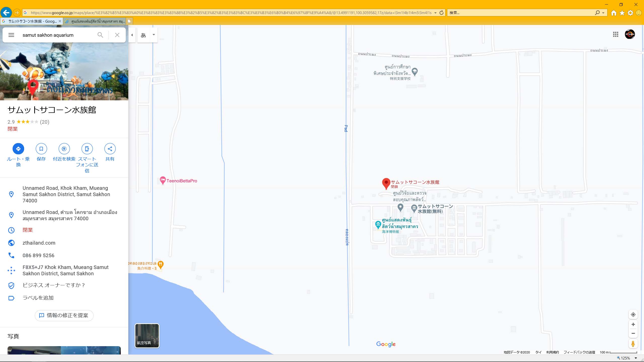
Task: Click フィードバックの送信 link
Action: 579,352
